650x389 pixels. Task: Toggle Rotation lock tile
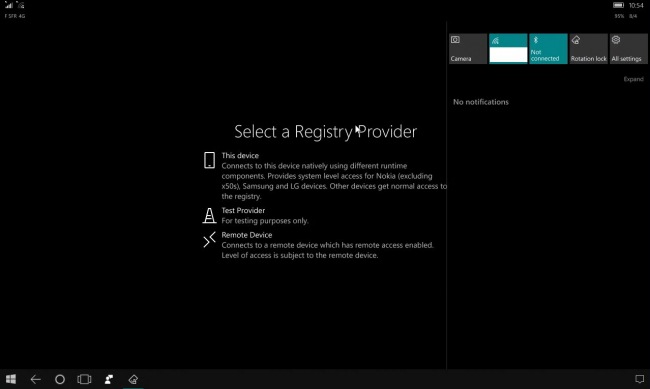[x=588, y=49]
